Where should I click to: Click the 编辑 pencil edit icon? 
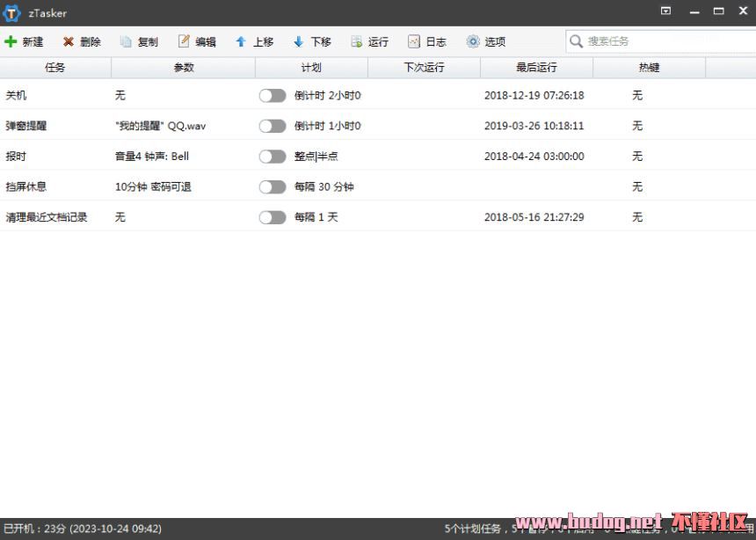184,41
